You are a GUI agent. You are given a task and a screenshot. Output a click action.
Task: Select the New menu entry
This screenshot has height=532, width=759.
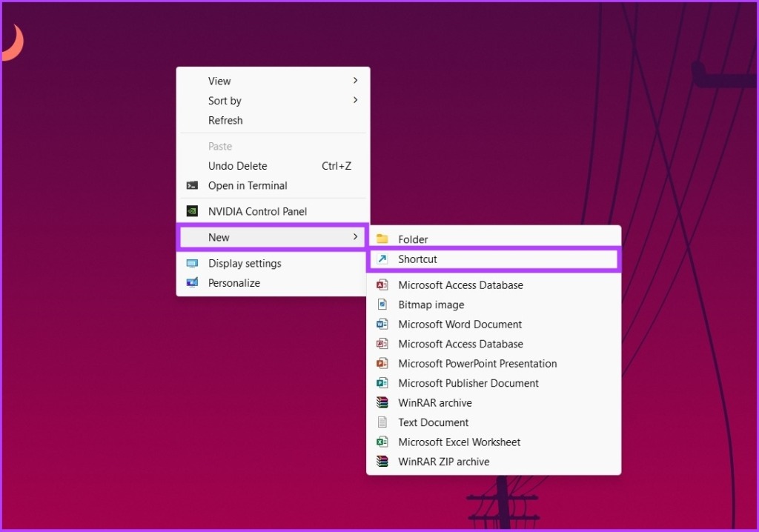pyautogui.click(x=273, y=237)
